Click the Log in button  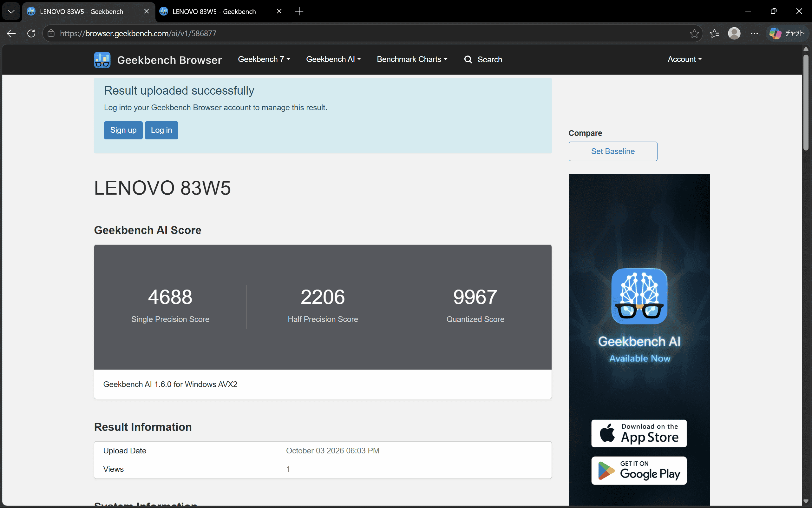pos(161,130)
